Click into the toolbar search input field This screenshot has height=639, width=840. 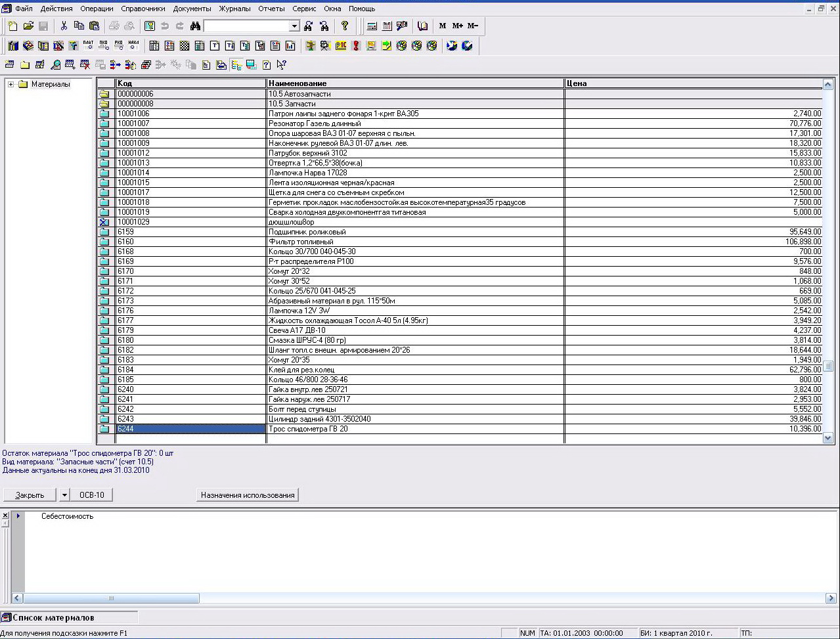tap(246, 26)
